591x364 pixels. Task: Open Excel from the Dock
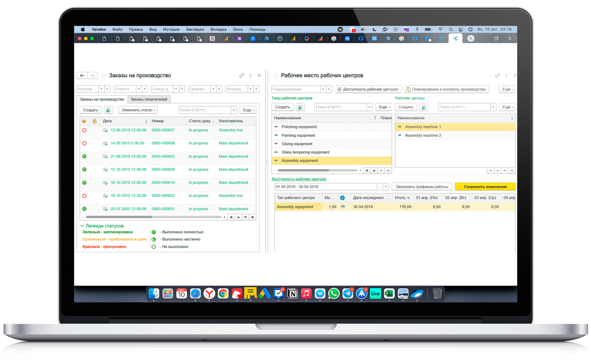(x=389, y=293)
